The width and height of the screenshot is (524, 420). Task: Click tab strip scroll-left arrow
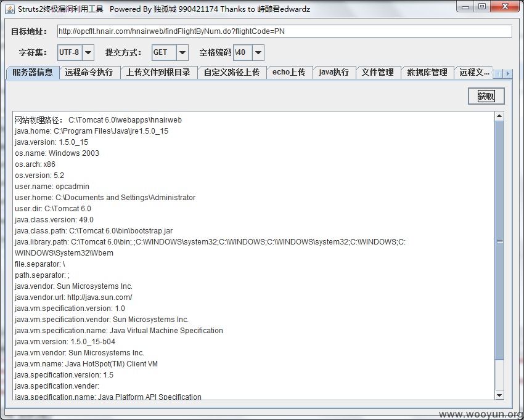[498, 73]
